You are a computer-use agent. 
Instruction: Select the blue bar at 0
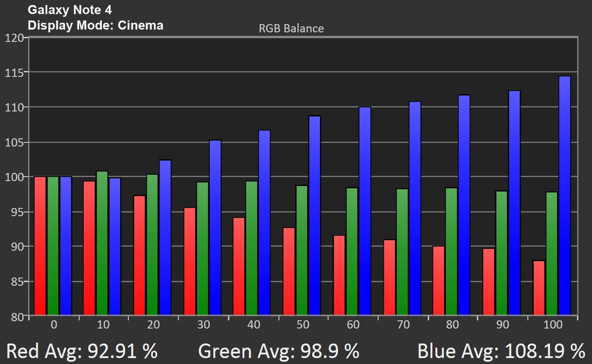(66, 246)
